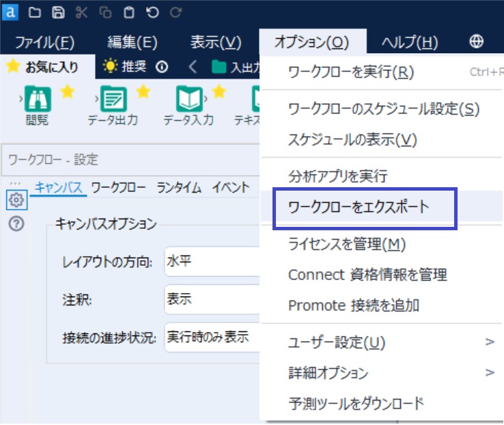Screen dimensions: 504x425
Task: Choose ワークフローのスケジュール設定(S)
Action: click(382, 109)
